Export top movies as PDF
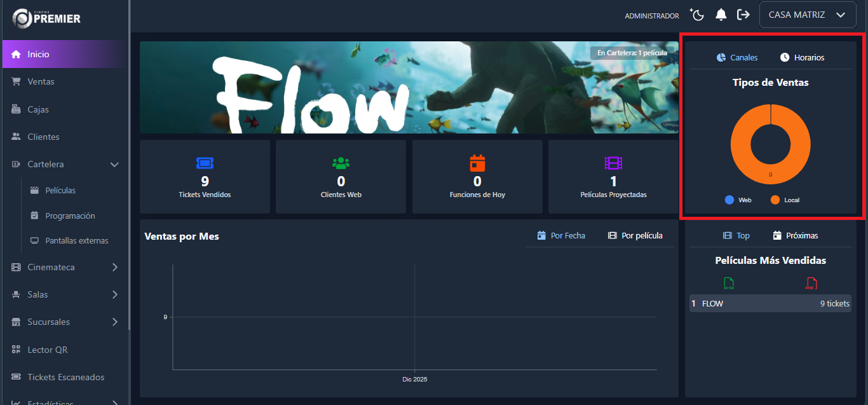 tap(811, 284)
